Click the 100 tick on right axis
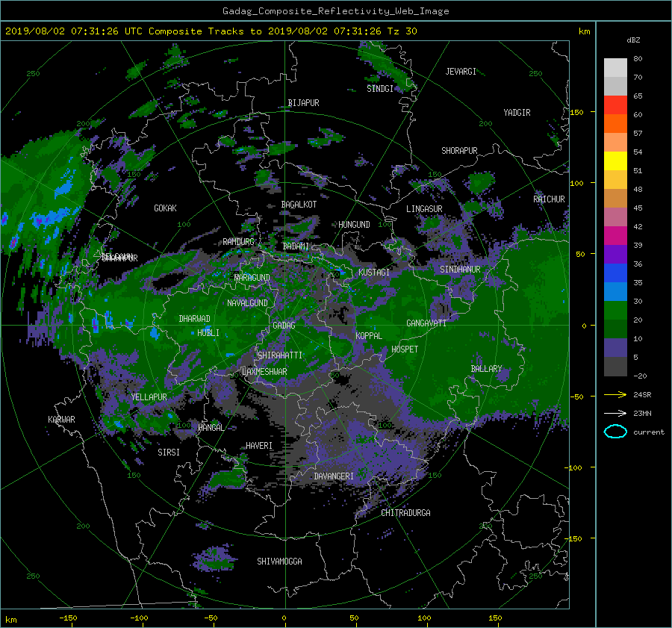This screenshot has width=672, height=628. [x=577, y=183]
